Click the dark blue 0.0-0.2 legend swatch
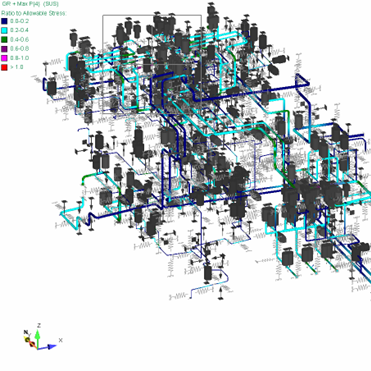Viewport: 371px width, 371px height. point(4,21)
